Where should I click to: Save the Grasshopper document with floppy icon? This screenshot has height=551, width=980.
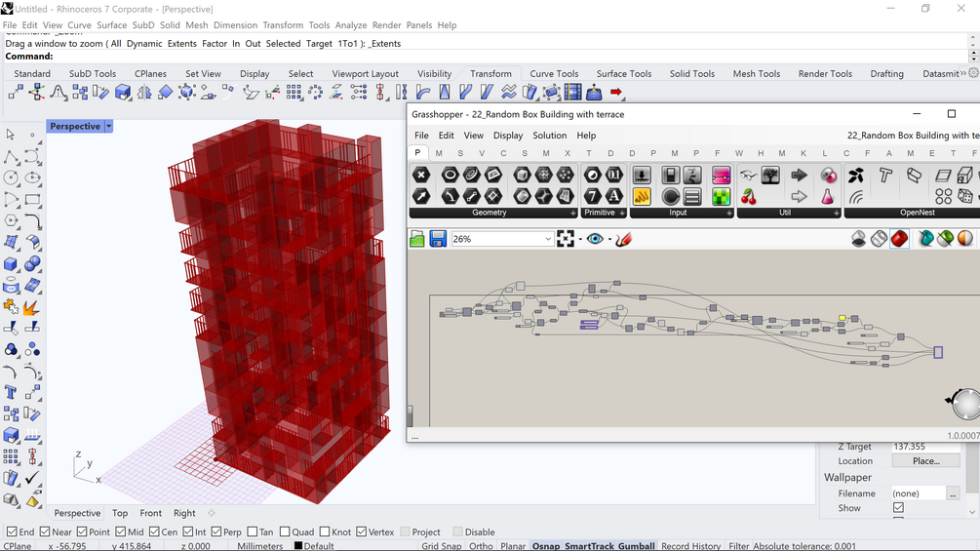[438, 239]
